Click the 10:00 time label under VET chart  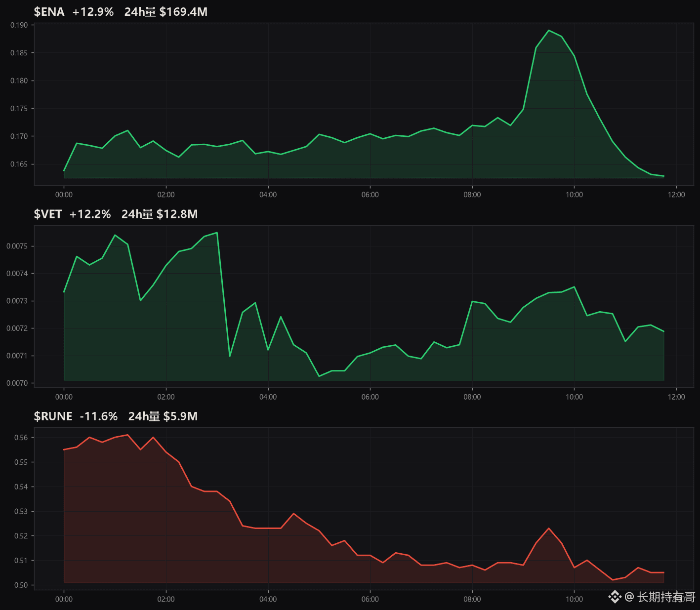click(x=574, y=397)
